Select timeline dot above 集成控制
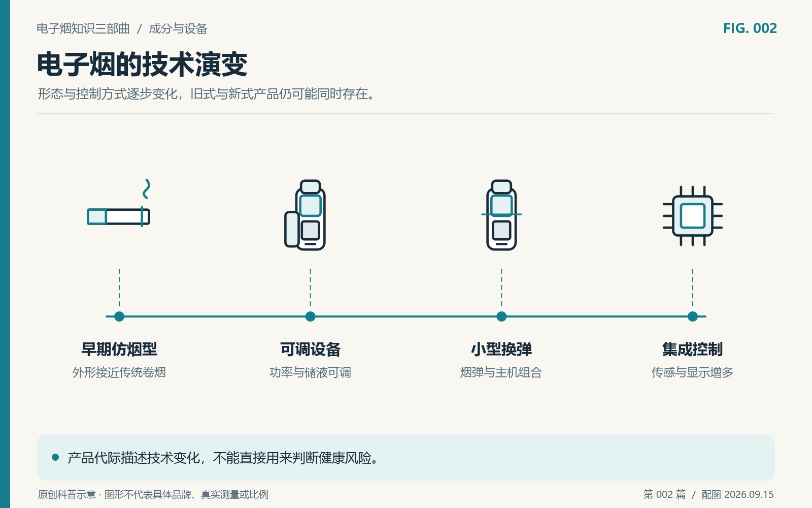This screenshot has width=812, height=508. pyautogui.click(x=693, y=316)
